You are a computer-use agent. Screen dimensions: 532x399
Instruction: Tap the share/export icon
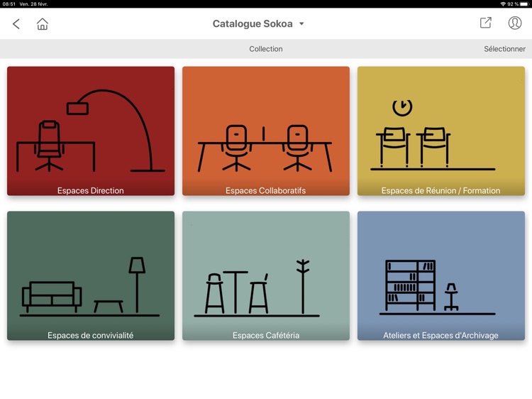pos(485,23)
